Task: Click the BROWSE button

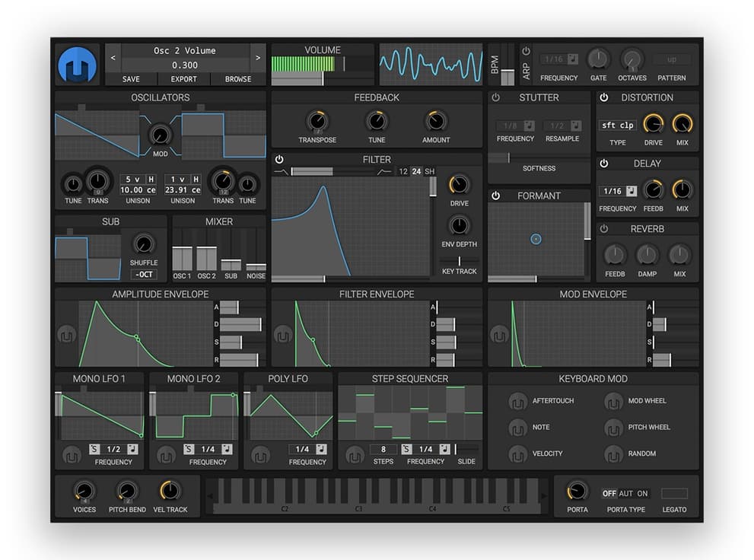Action: 237,79
